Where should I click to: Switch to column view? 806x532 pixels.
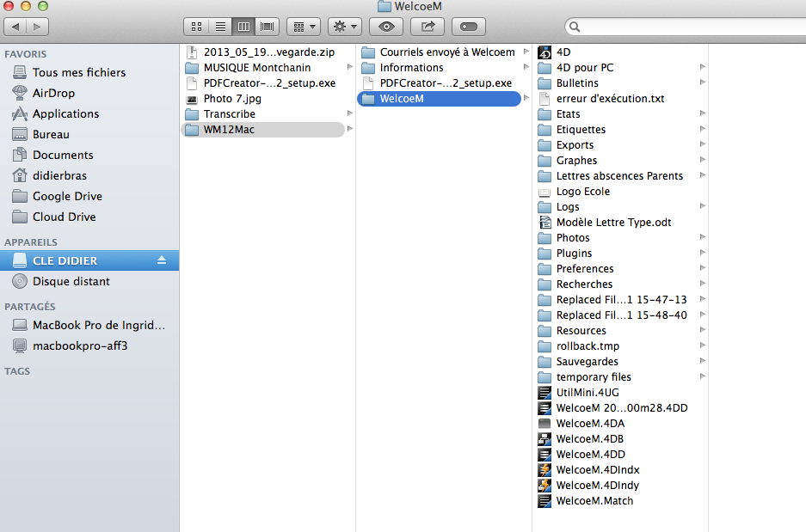tap(243, 27)
